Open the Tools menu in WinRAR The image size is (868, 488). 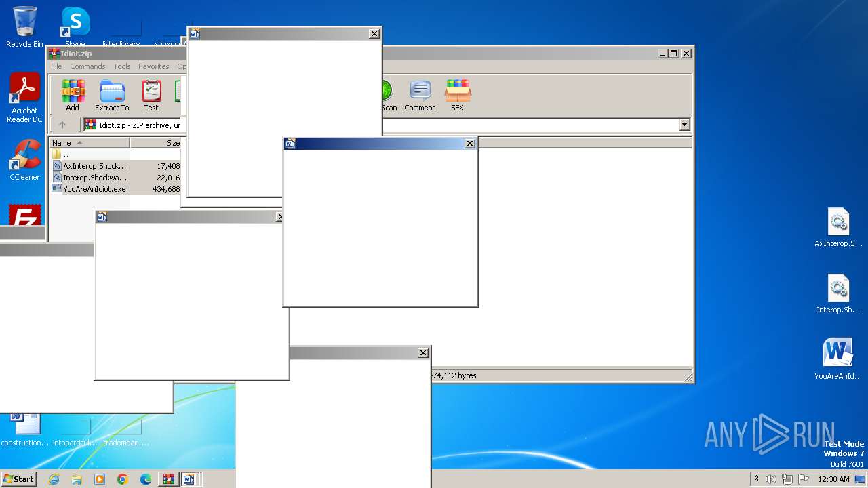pos(122,66)
